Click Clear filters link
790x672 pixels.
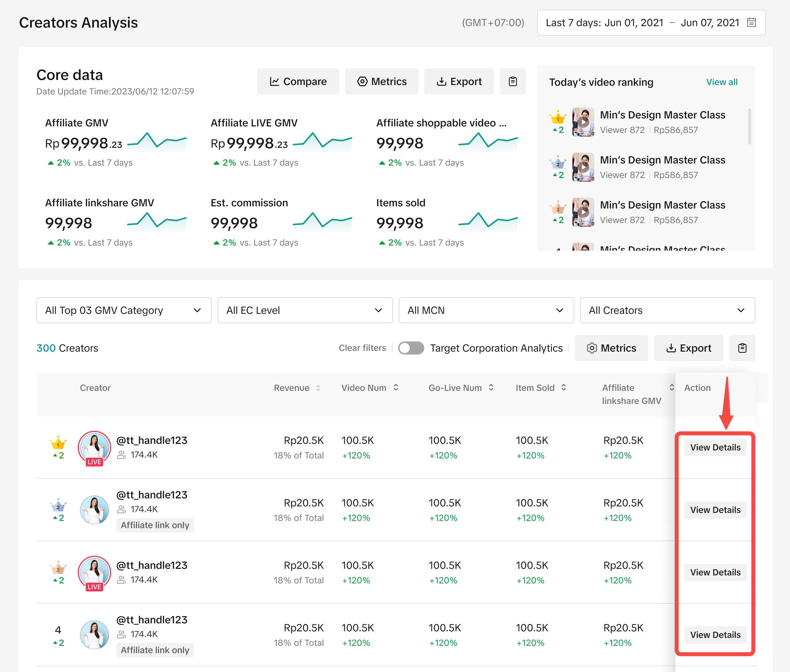click(x=362, y=348)
